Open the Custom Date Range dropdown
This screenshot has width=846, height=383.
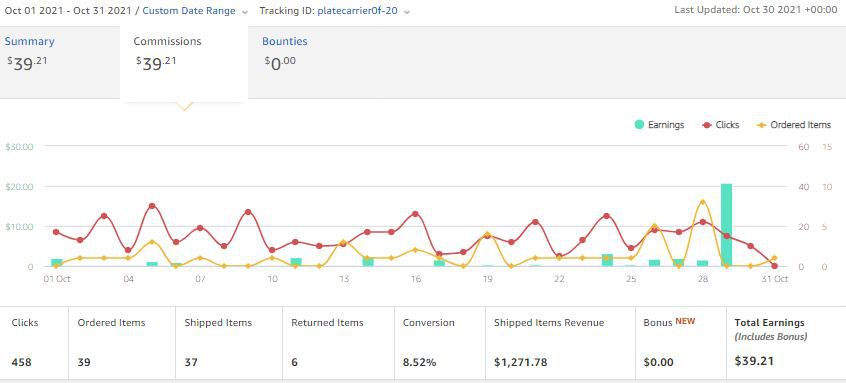189,10
